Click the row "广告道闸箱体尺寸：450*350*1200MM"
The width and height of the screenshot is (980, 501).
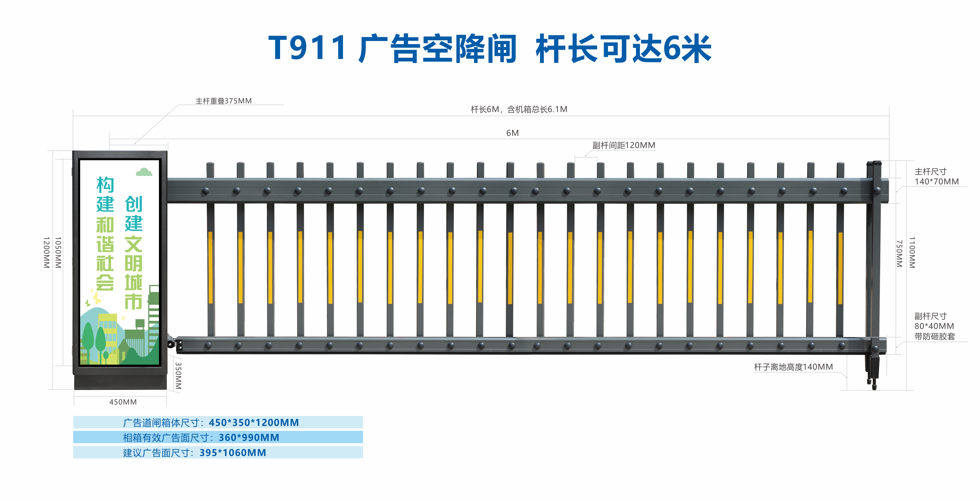218,422
